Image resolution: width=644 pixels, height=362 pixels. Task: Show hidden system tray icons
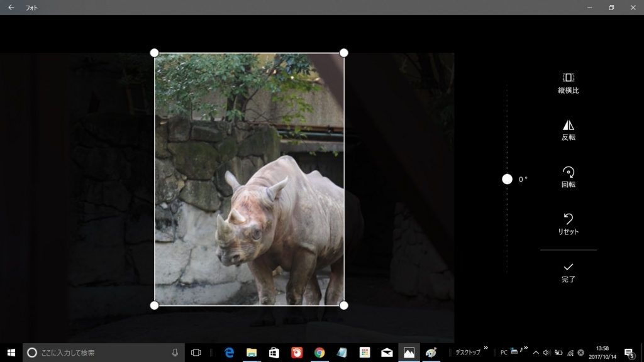[536, 353]
